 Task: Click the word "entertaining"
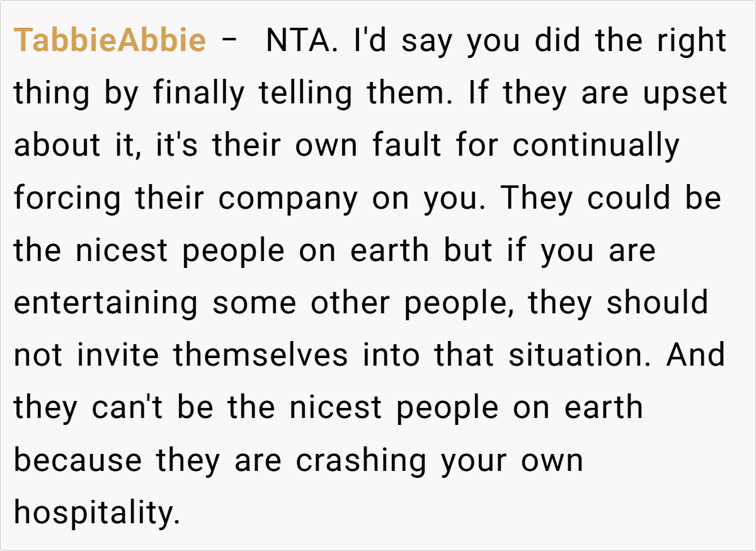coord(105,303)
